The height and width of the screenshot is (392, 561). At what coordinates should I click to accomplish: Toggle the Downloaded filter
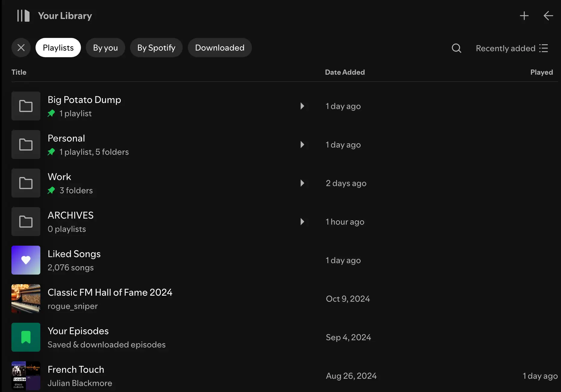tap(220, 48)
